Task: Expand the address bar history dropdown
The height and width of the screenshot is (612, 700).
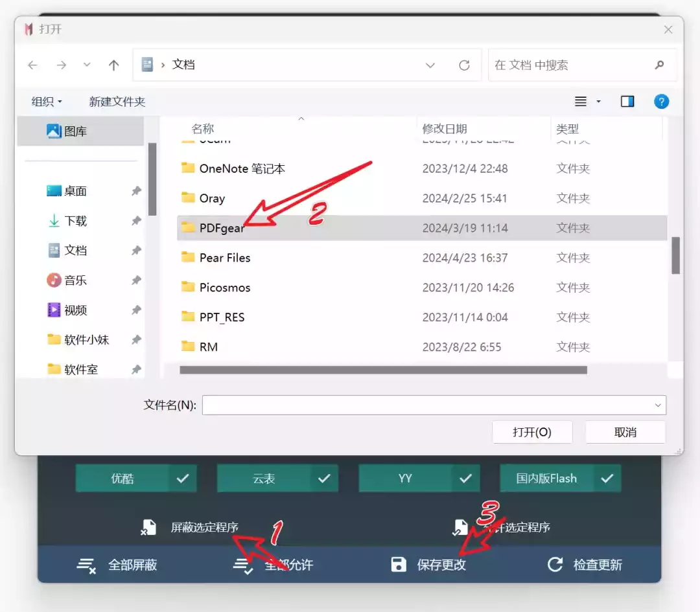Action: point(430,65)
